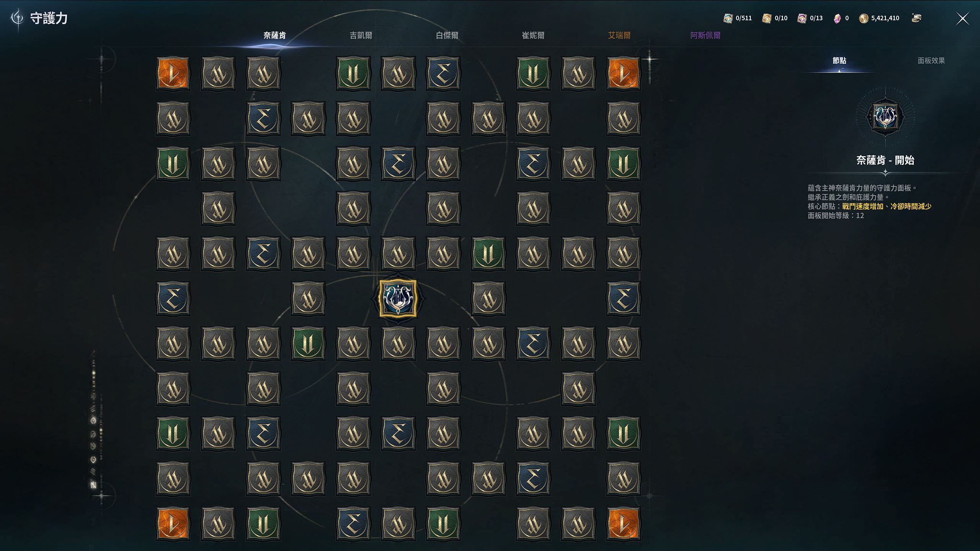Open the orange 艾瑞爾 panel tab
The height and width of the screenshot is (551, 980).
(x=619, y=36)
